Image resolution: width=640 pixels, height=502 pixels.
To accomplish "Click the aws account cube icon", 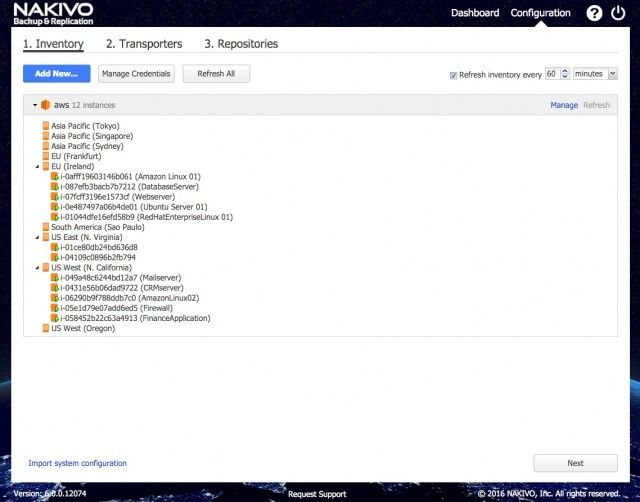I will pos(45,105).
